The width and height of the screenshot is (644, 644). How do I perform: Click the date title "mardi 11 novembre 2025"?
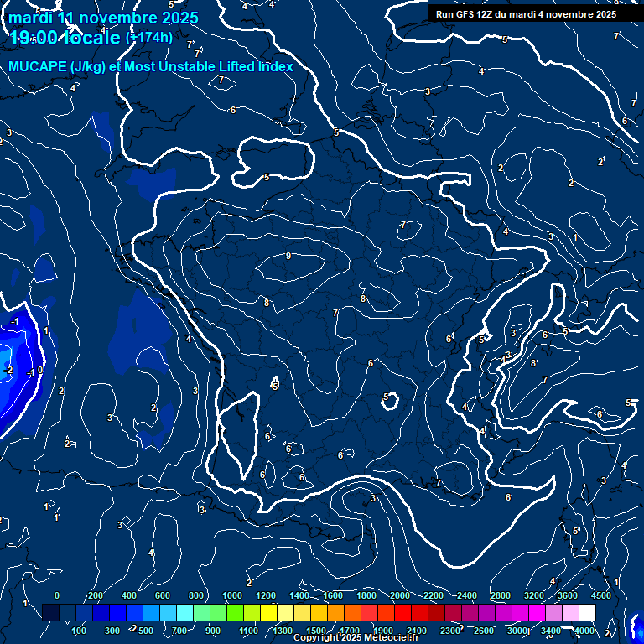tap(103, 18)
